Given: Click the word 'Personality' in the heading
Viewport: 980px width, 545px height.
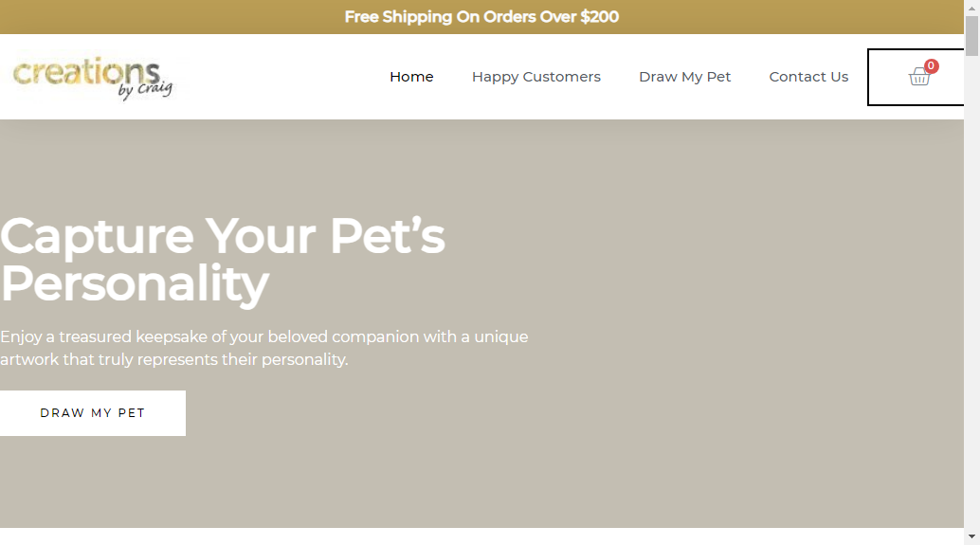Looking at the screenshot, I should point(135,284).
